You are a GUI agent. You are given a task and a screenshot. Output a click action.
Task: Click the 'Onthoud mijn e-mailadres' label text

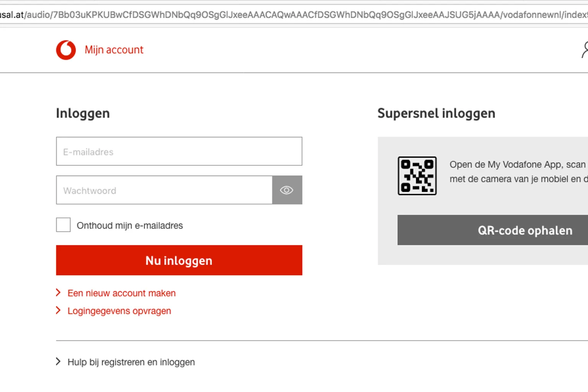(130, 225)
